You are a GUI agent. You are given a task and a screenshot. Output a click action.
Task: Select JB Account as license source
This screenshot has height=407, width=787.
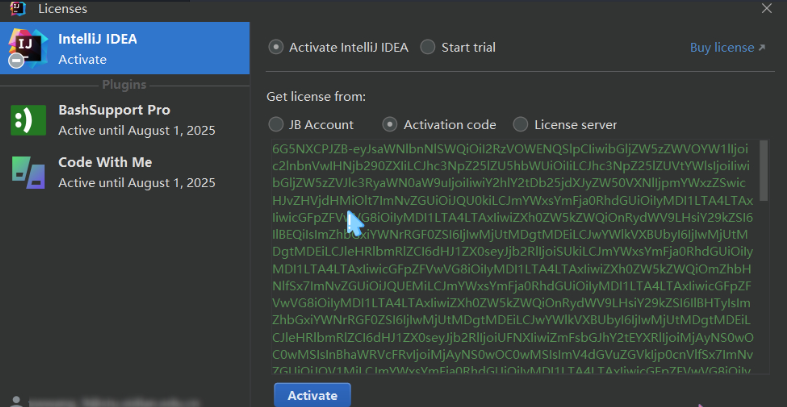(x=276, y=125)
